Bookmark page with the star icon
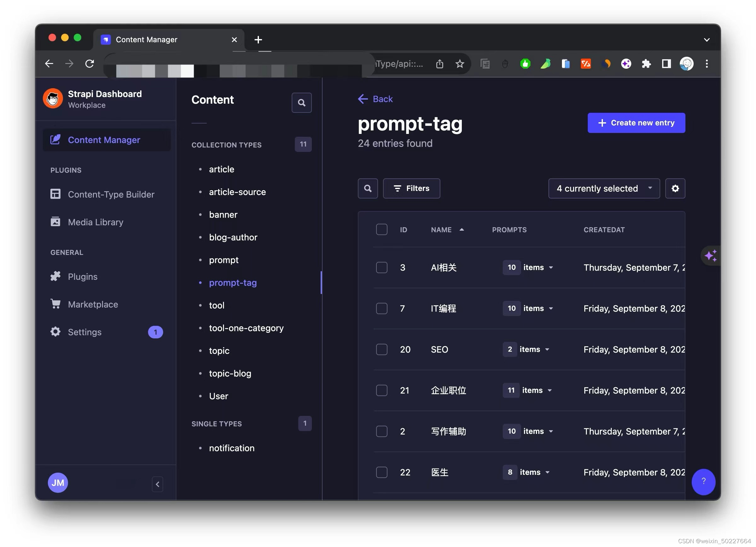Image resolution: width=756 pixels, height=547 pixels. (x=460, y=64)
